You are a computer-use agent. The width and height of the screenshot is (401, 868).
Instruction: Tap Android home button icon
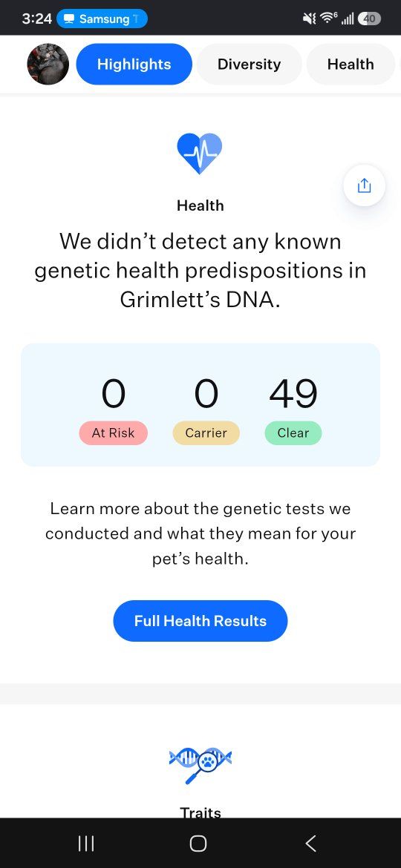[198, 843]
